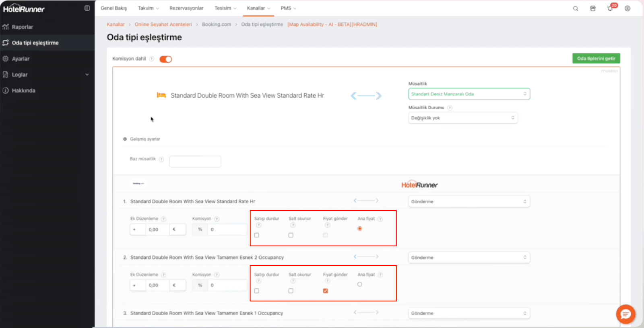This screenshot has height=328, width=644.
Task: Click the search icon in top bar
Action: pyautogui.click(x=576, y=8)
